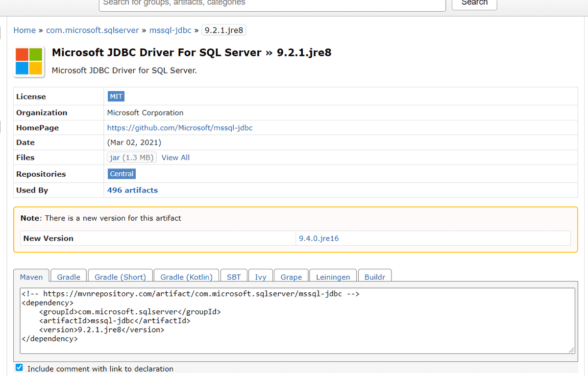Switch to the Grape tab

[x=291, y=277]
